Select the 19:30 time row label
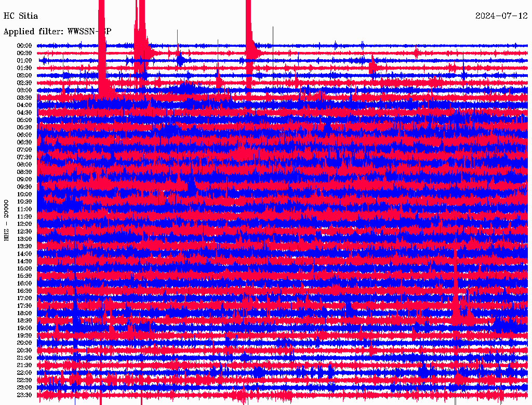This screenshot has height=405, width=532. tap(24, 335)
